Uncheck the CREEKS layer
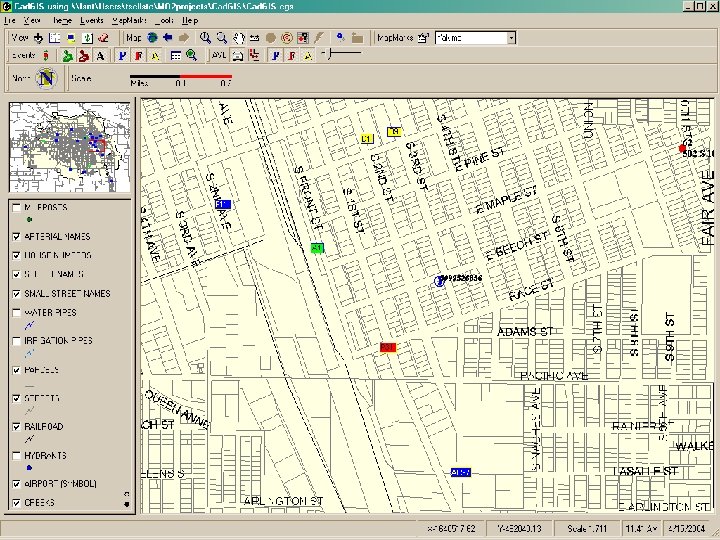 17,503
